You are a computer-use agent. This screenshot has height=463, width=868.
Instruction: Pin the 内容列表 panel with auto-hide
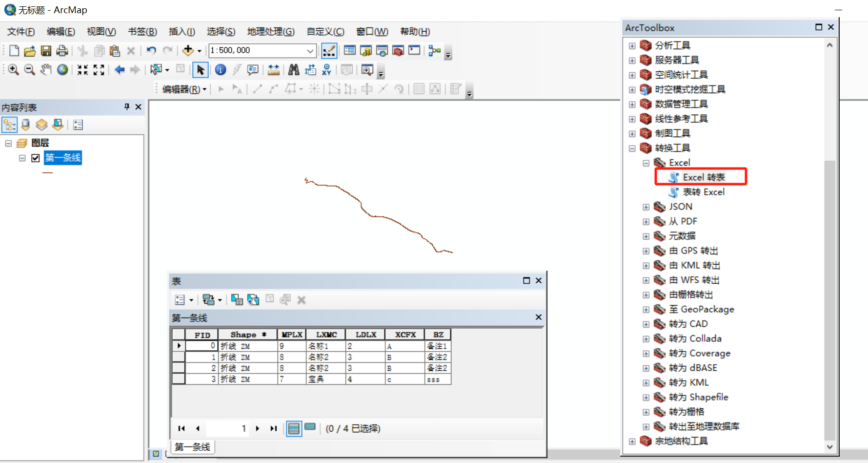point(127,106)
